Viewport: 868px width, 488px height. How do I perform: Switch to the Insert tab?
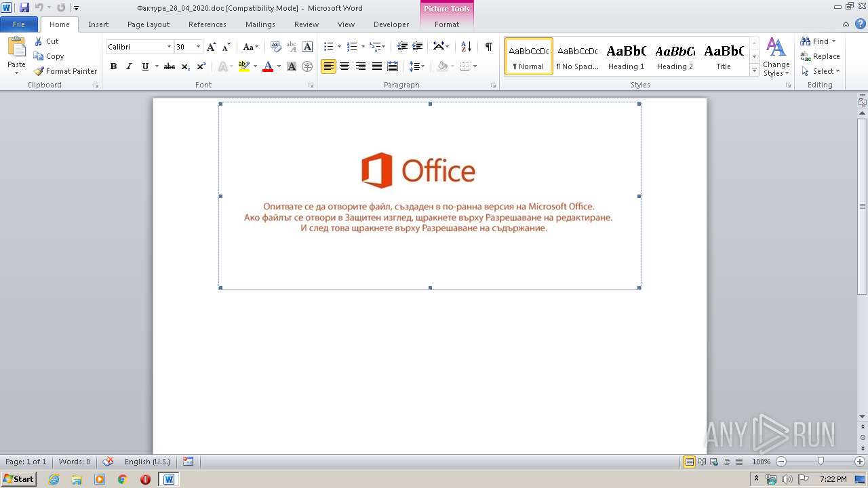(98, 24)
